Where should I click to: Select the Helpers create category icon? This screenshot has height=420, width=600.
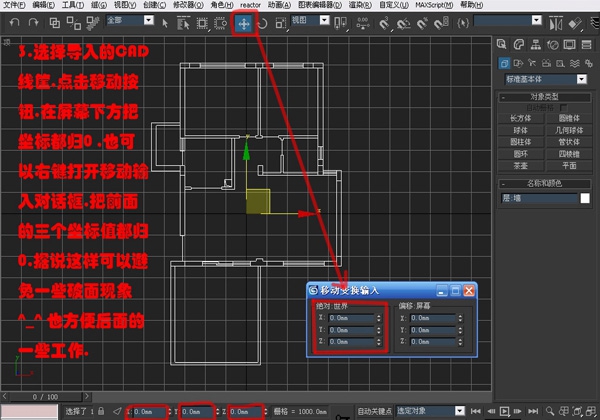[560, 63]
